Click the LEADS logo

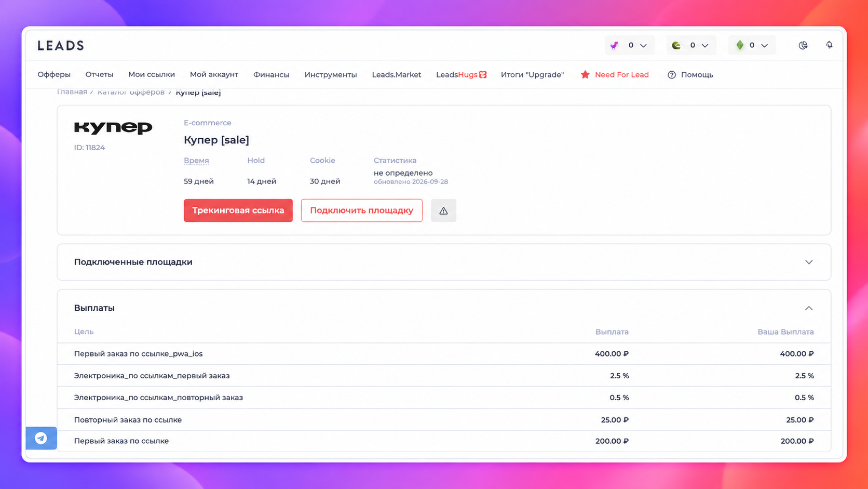pos(61,46)
